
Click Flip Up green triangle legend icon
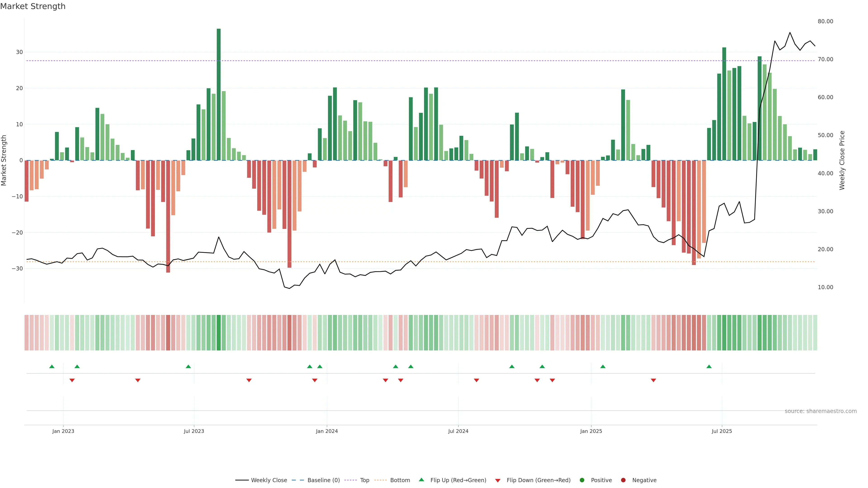pyautogui.click(x=421, y=480)
